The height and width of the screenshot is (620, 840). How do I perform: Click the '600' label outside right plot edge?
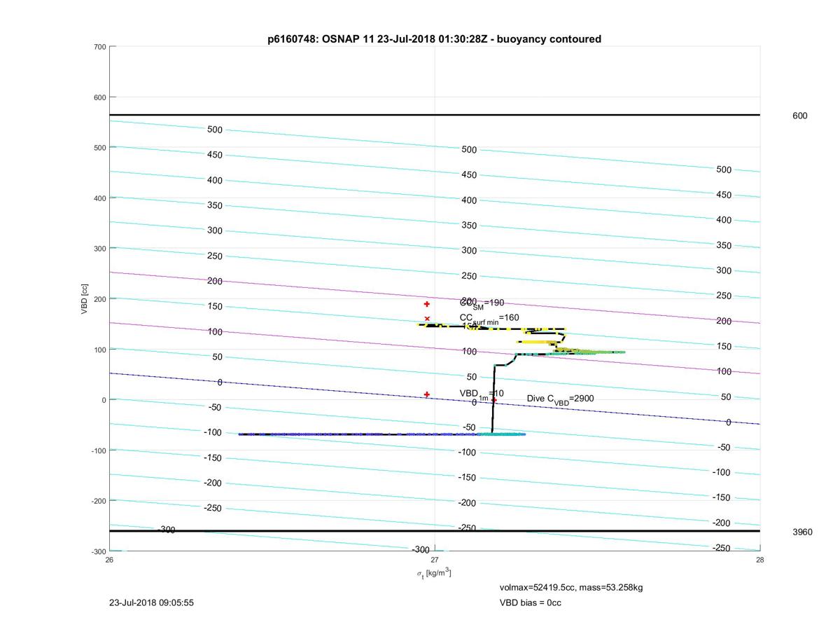pos(799,116)
